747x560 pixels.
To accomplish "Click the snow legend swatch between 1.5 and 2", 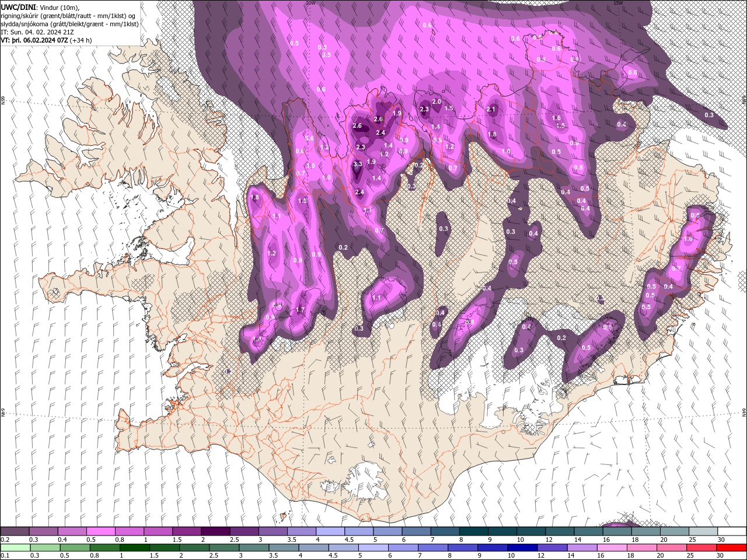I will coord(186,531).
